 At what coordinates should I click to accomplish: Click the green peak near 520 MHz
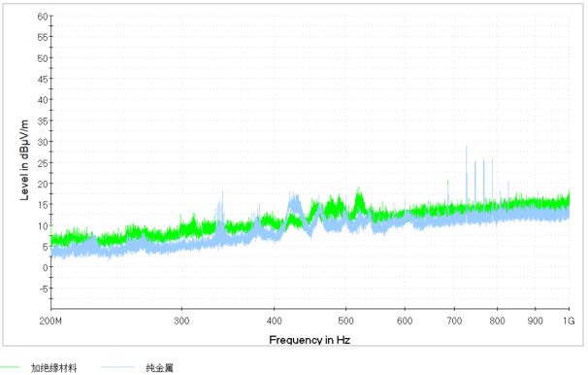pyautogui.click(x=359, y=199)
